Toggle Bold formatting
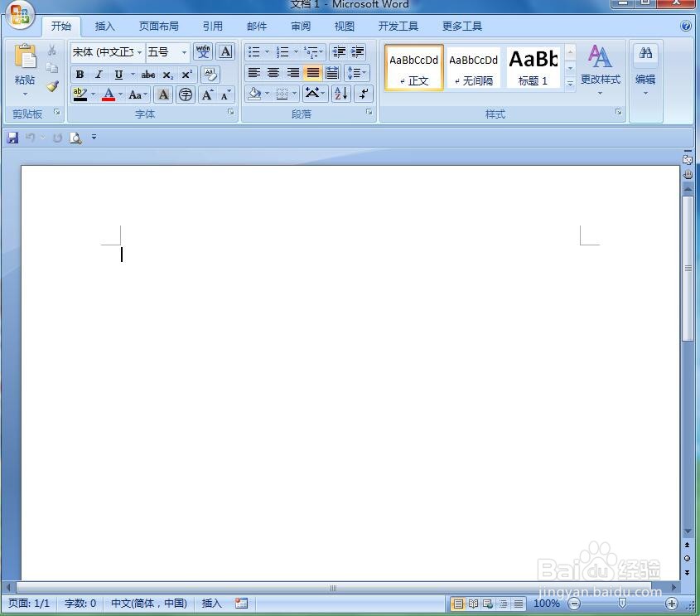The width and height of the screenshot is (700, 616). [80, 74]
